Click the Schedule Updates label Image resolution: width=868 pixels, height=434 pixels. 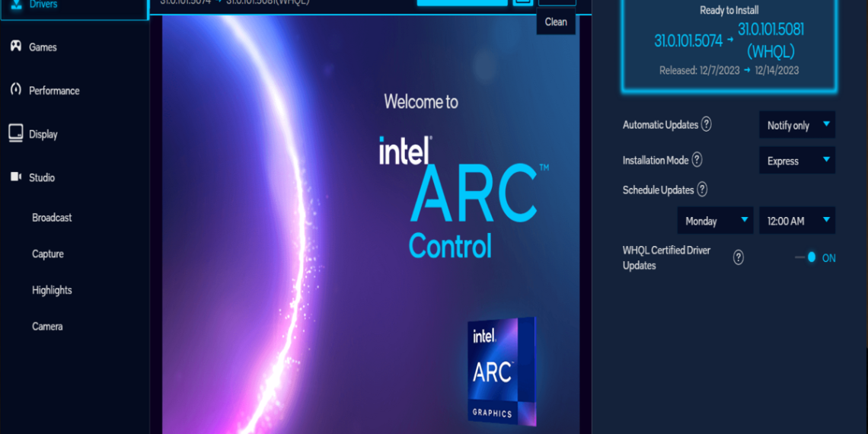(658, 190)
